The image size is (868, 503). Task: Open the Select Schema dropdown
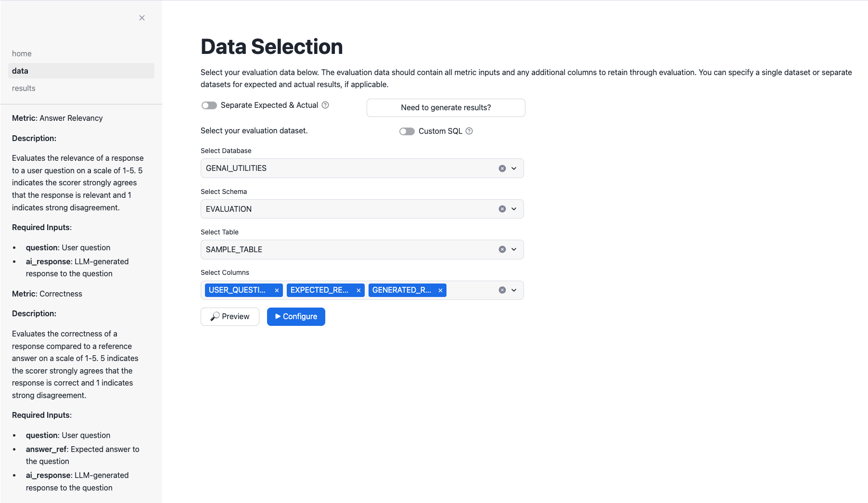point(514,208)
